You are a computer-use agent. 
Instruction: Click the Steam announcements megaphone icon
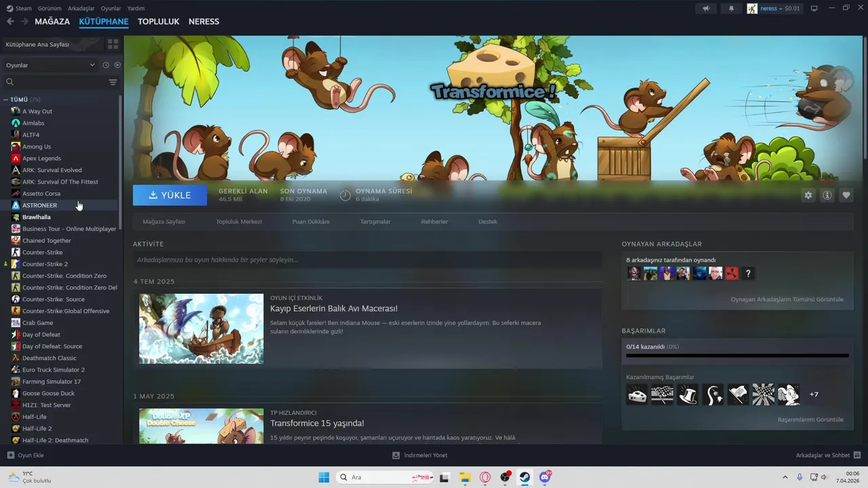tap(706, 8)
